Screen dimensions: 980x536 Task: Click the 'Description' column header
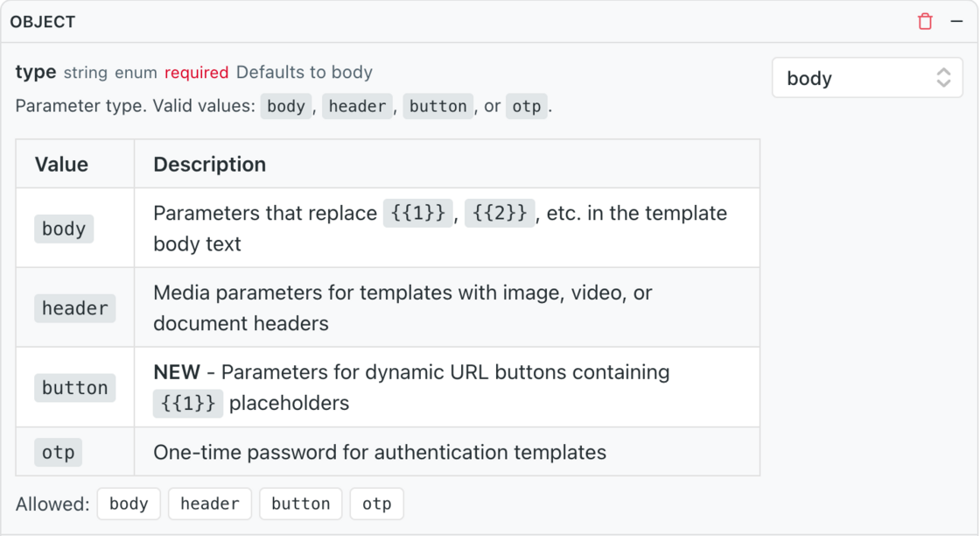click(x=210, y=164)
